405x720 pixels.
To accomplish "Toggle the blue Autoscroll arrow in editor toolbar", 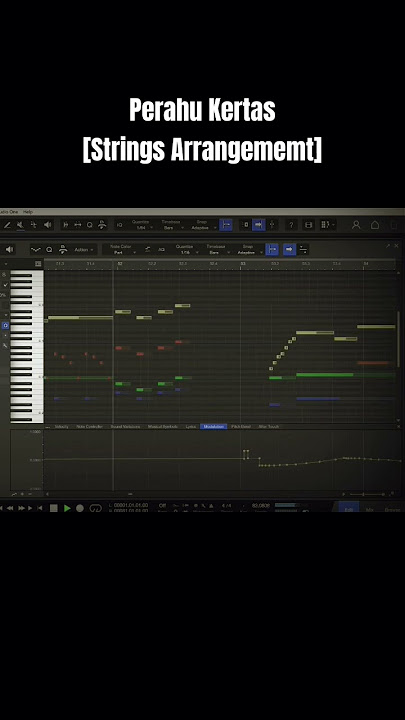I will tap(289, 249).
